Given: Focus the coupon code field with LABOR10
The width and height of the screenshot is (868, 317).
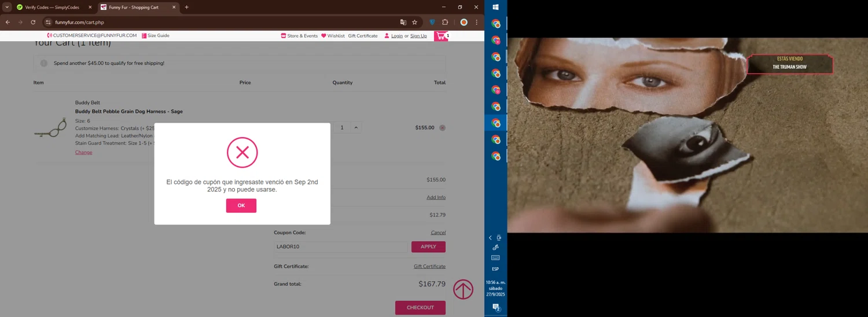Looking at the screenshot, I should click(x=341, y=247).
